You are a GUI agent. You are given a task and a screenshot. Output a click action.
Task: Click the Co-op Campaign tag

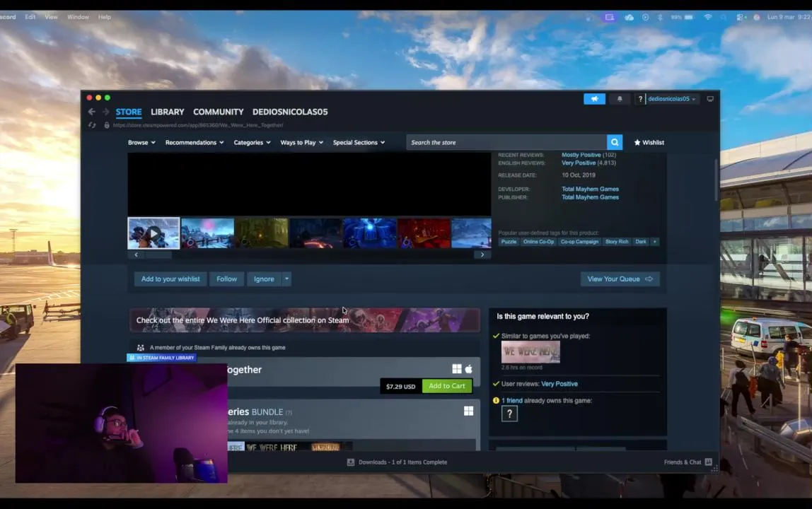(579, 242)
